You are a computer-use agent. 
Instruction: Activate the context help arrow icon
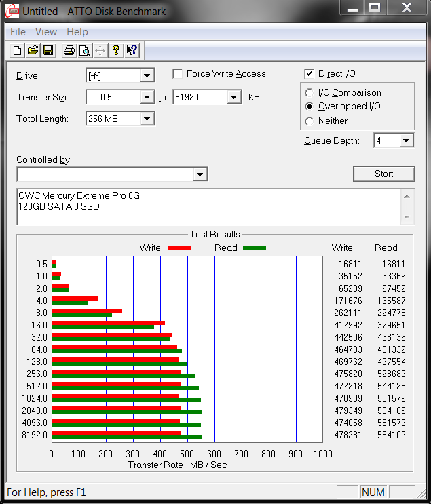click(x=132, y=50)
